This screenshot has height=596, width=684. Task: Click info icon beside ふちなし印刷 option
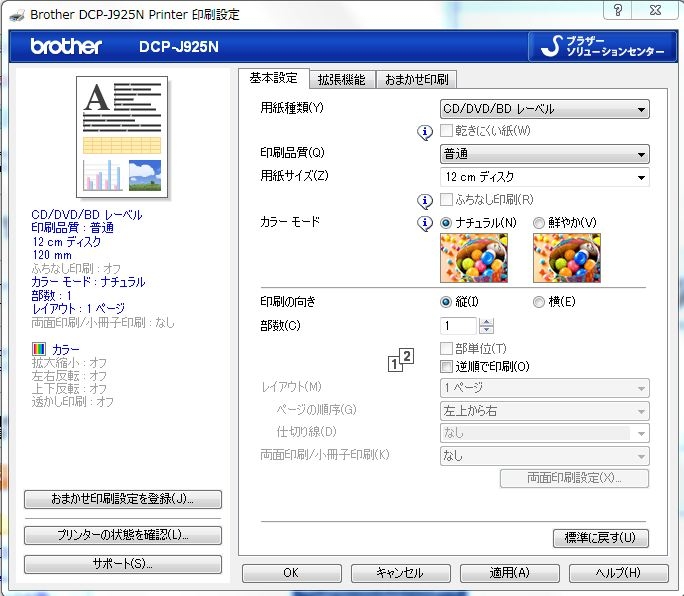(x=425, y=201)
